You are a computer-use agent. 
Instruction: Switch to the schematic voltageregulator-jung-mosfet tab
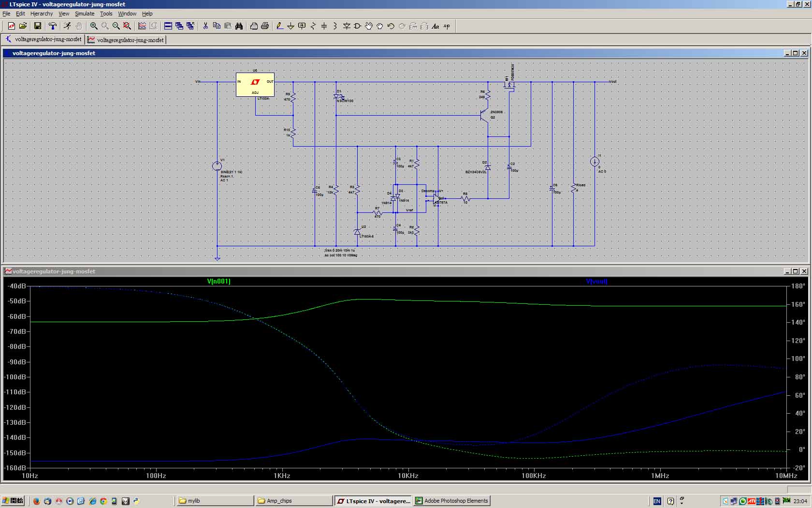click(43, 39)
